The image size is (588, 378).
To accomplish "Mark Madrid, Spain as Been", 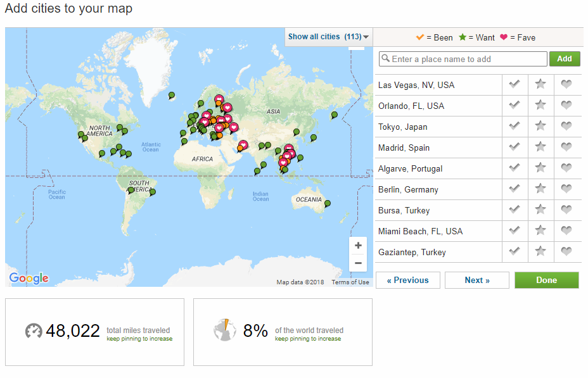I will 514,146.
